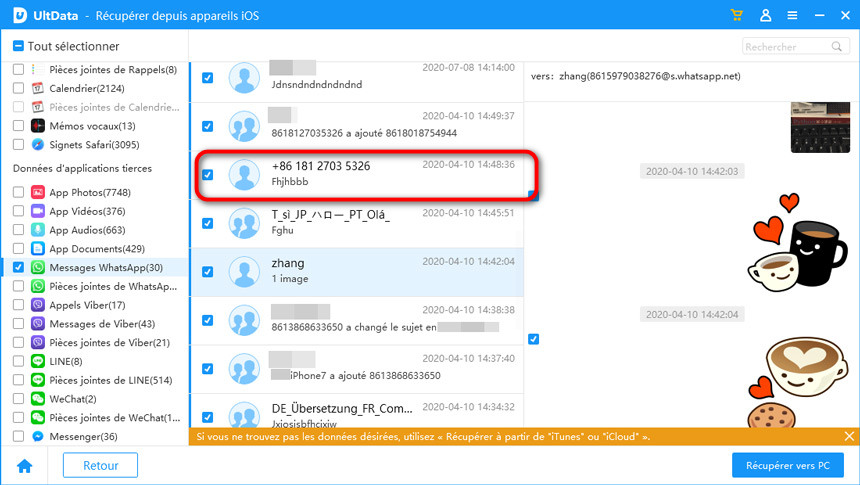Type in the Rechercher search field
Screen dimensions: 860x485
pos(785,47)
